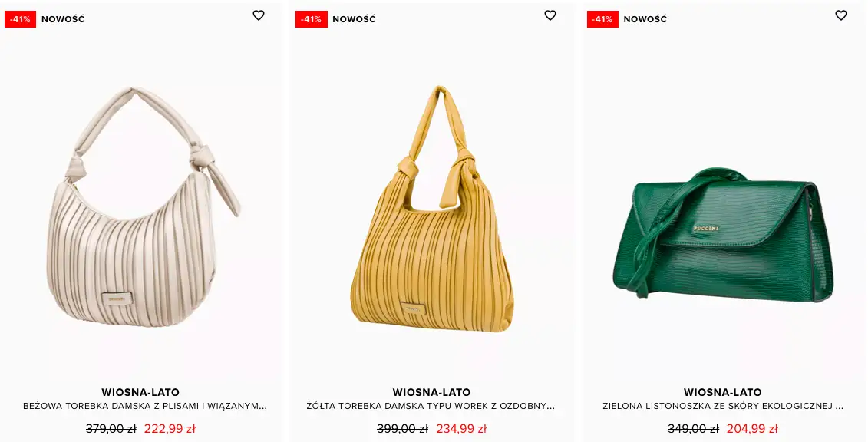Open the yellow pleated handbag image
The width and height of the screenshot is (868, 442).
(432, 209)
